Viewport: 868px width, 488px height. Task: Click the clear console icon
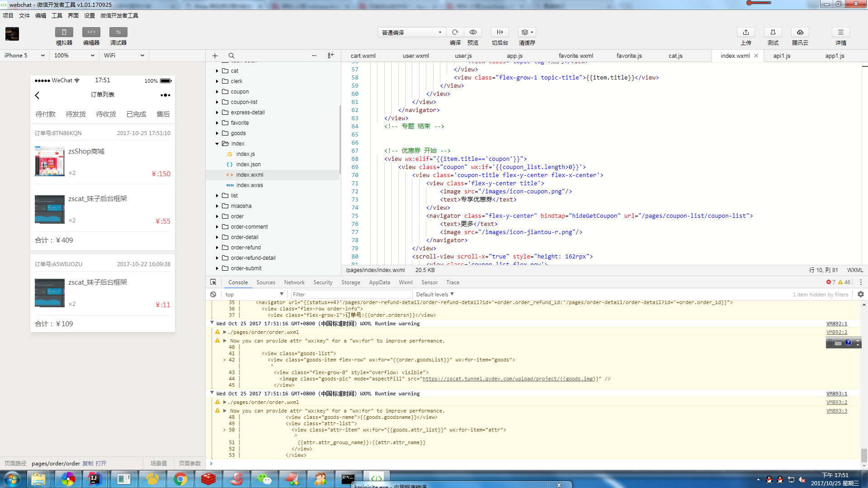pyautogui.click(x=213, y=294)
